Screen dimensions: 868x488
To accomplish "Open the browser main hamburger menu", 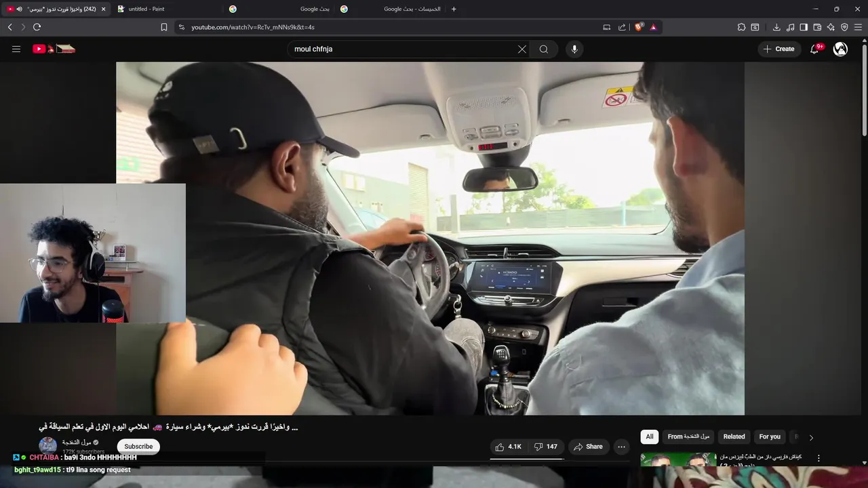I will (x=858, y=27).
